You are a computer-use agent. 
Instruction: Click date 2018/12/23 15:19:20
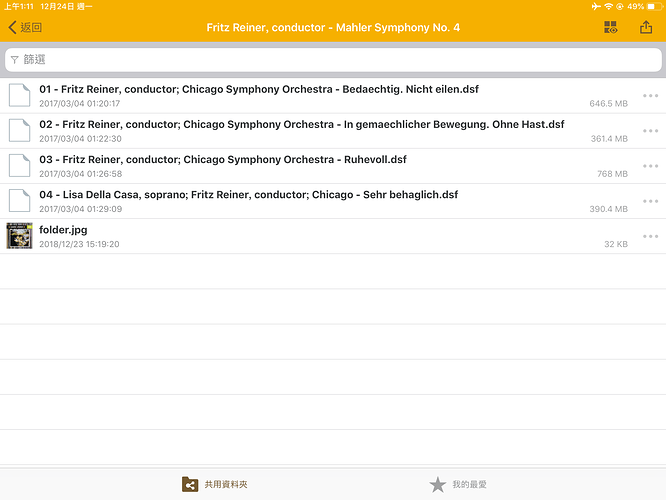pos(79,244)
